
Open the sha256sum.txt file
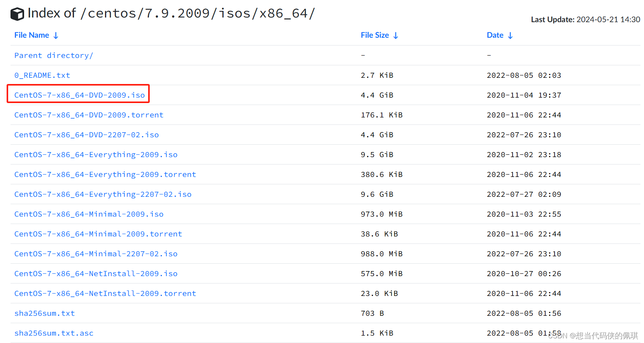click(44, 313)
